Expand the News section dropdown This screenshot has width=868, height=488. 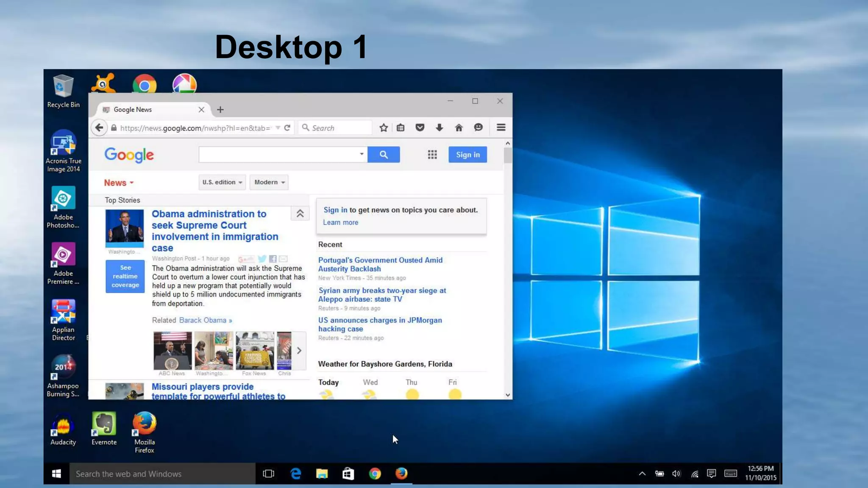point(119,183)
